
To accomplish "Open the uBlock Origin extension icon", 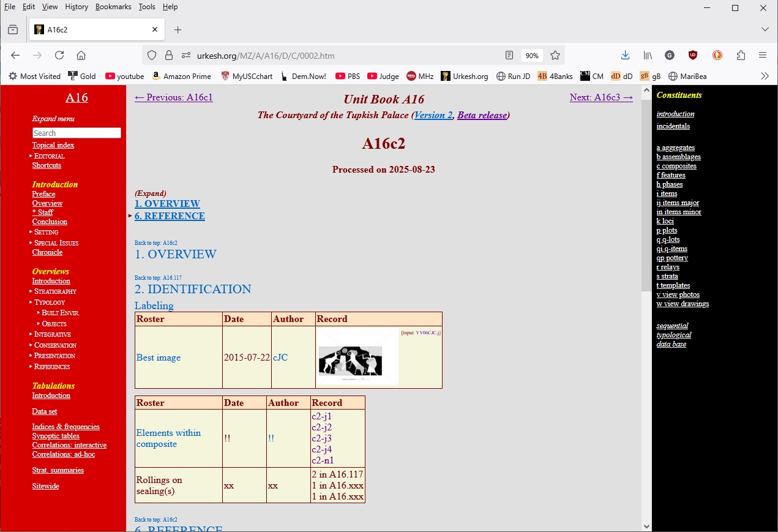I will tap(693, 55).
